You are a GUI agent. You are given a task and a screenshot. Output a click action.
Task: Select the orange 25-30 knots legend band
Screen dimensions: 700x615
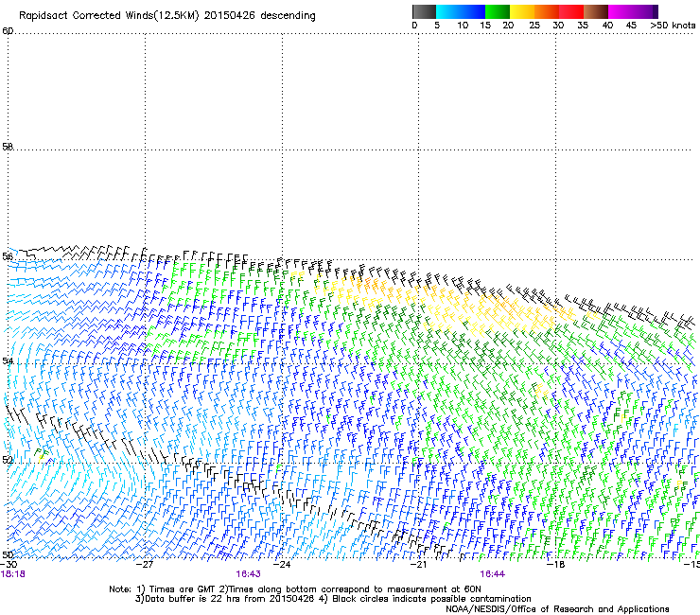click(547, 11)
